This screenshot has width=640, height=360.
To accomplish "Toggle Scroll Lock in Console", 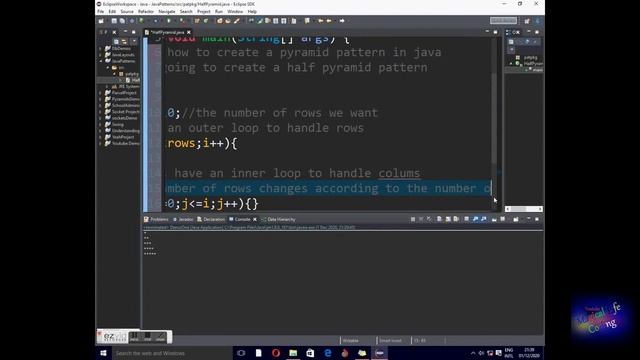I will (x=448, y=220).
